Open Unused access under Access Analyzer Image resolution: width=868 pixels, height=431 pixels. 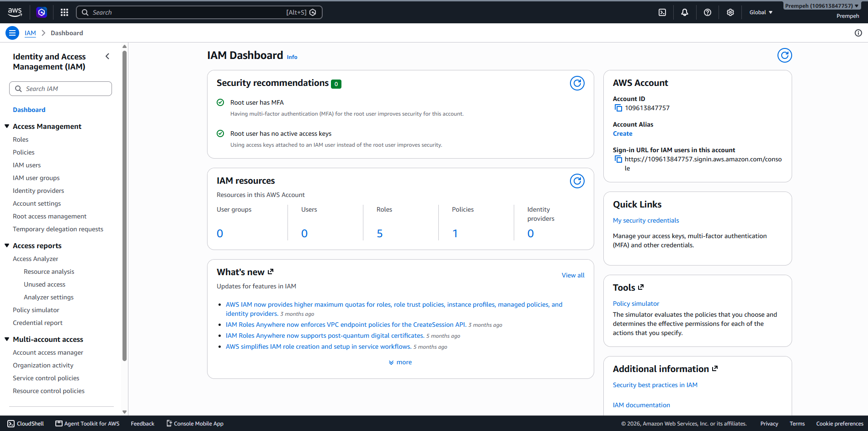pos(45,284)
